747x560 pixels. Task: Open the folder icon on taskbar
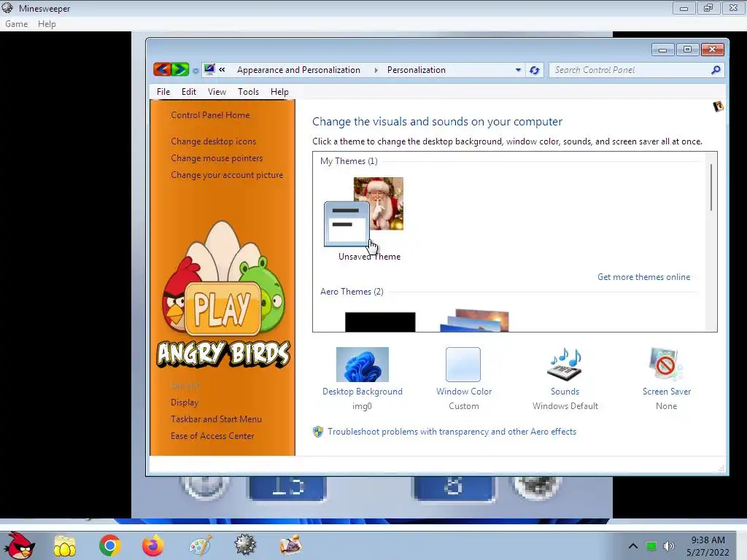65,545
